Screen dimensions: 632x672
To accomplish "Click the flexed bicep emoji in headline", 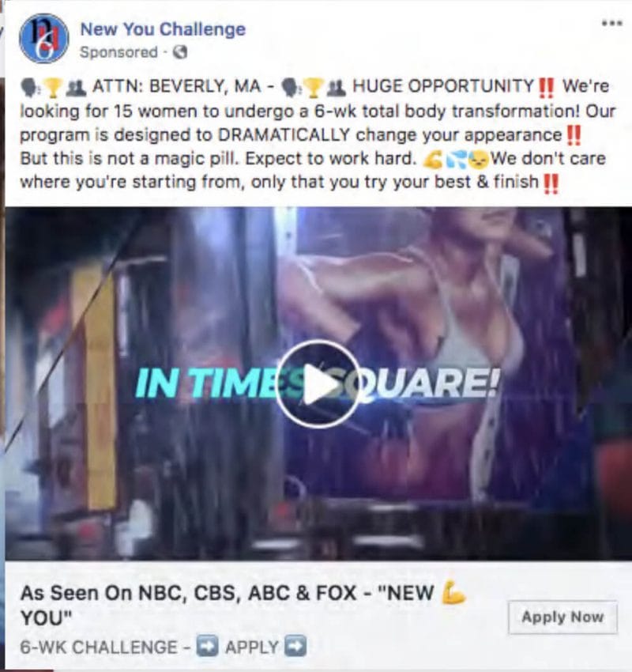I will coord(453,592).
